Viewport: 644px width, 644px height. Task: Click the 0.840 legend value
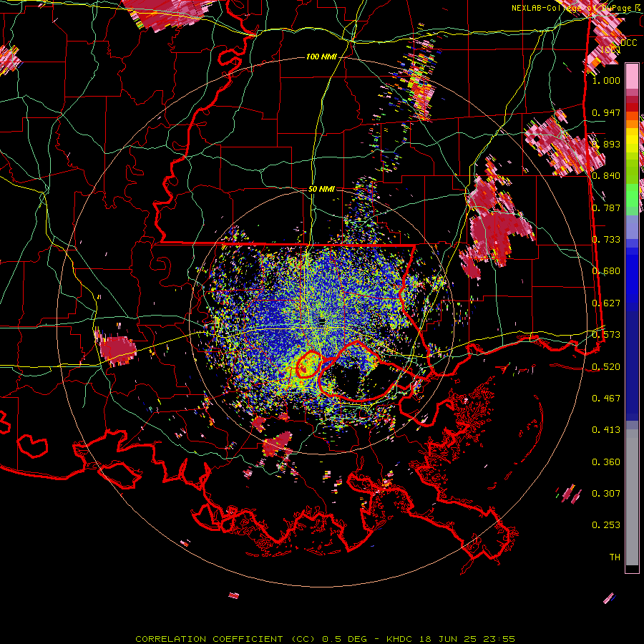[606, 176]
